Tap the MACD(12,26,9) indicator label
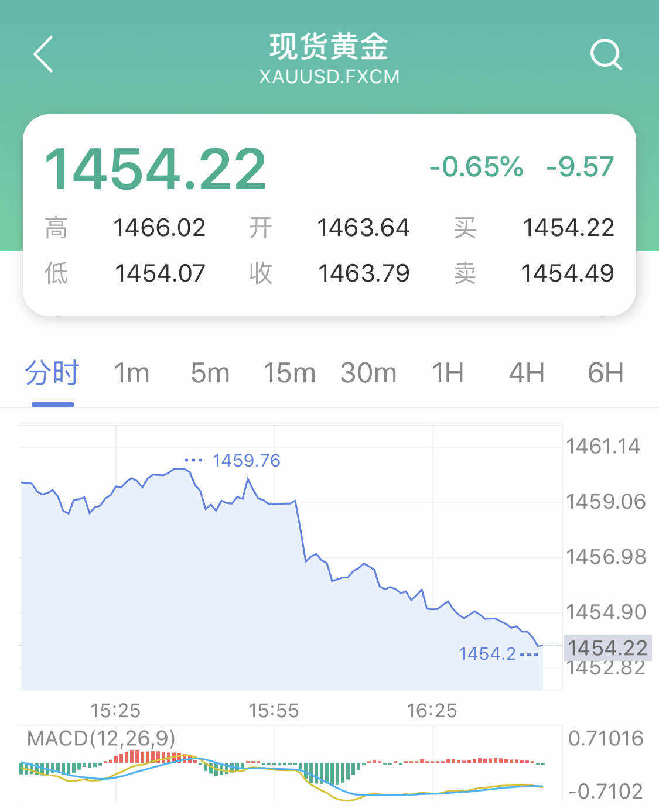 [x=101, y=739]
